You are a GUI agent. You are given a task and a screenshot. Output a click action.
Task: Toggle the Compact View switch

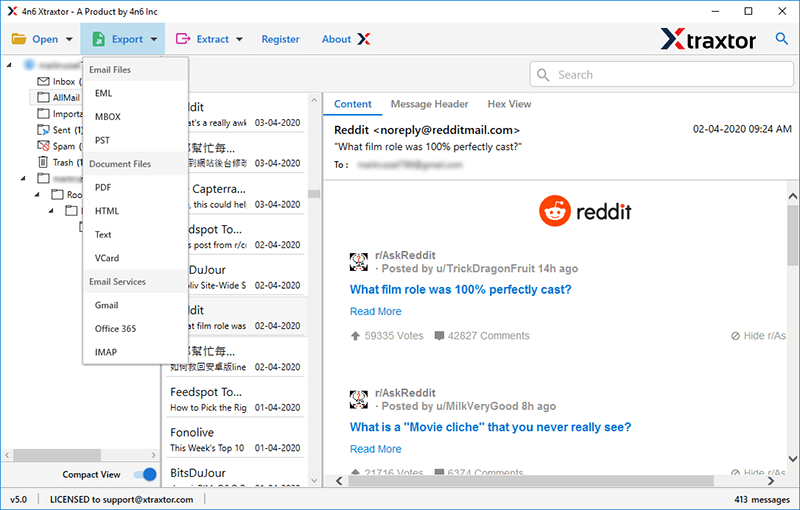coord(145,474)
